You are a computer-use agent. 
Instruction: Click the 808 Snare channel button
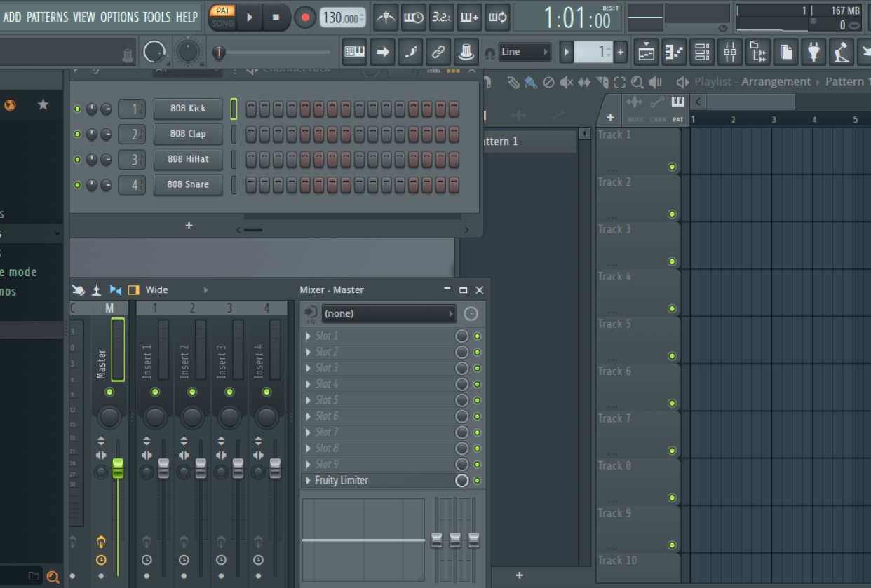coord(188,185)
